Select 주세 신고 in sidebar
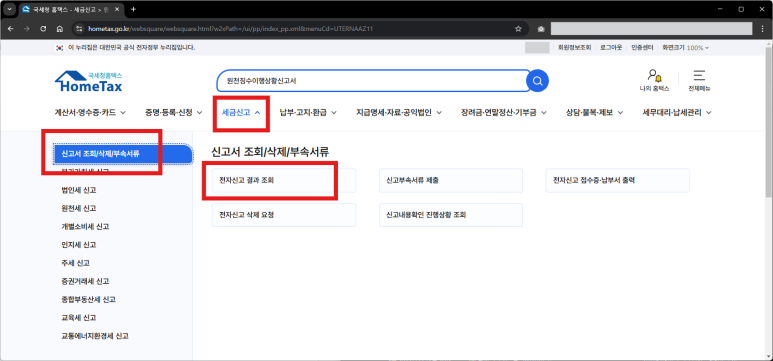Image resolution: width=773 pixels, height=361 pixels. (75, 263)
